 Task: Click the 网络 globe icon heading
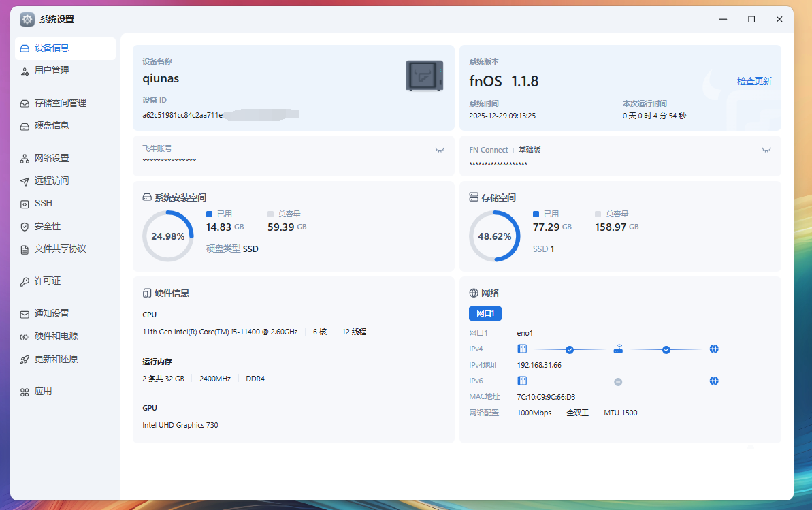tap(473, 293)
